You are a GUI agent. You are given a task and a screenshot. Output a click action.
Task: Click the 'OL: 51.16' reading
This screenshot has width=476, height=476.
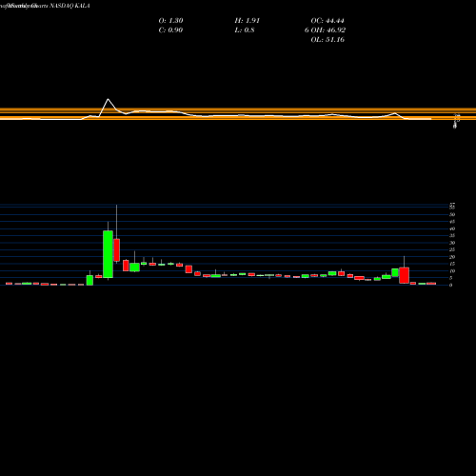pos(327,40)
